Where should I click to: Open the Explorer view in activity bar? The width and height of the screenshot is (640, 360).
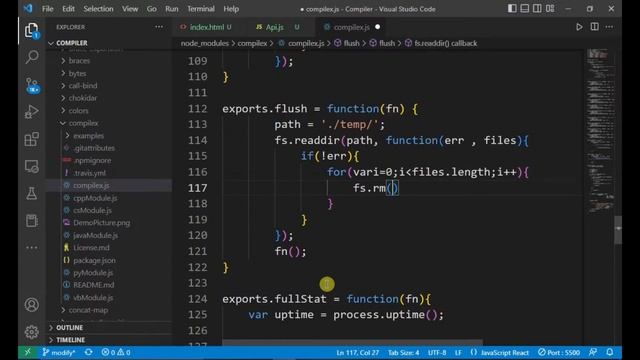tap(32, 31)
